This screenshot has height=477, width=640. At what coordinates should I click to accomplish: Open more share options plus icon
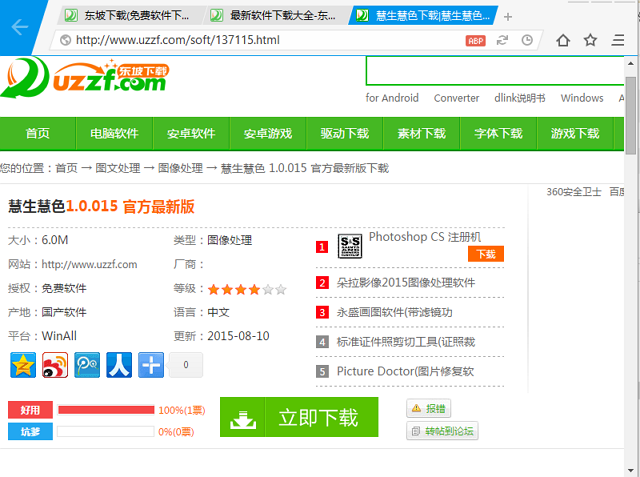click(x=151, y=365)
